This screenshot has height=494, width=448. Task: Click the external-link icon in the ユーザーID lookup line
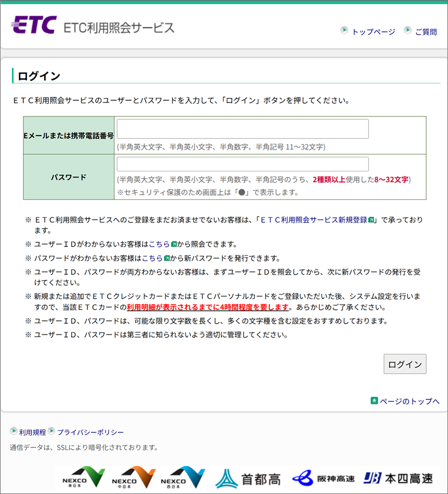174,244
